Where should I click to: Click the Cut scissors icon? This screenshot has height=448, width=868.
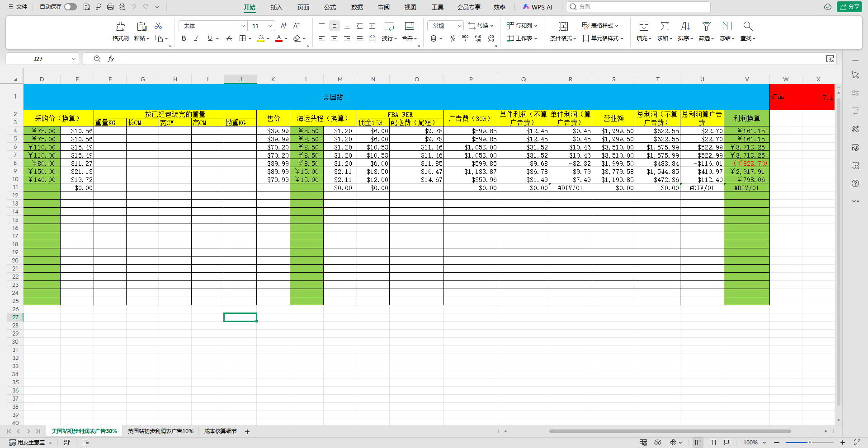(158, 26)
